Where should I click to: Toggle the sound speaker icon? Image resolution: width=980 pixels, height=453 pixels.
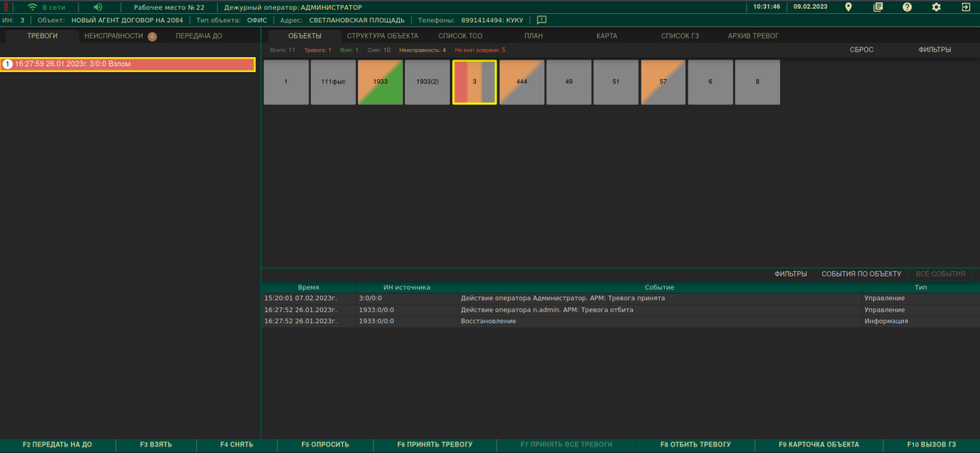tap(98, 7)
